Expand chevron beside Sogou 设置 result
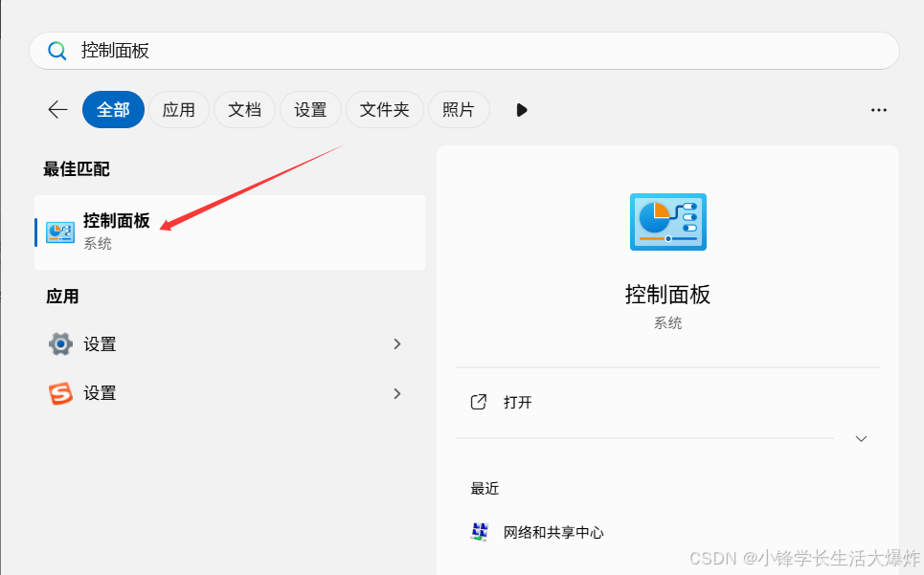The height and width of the screenshot is (575, 924). pyautogui.click(x=397, y=393)
